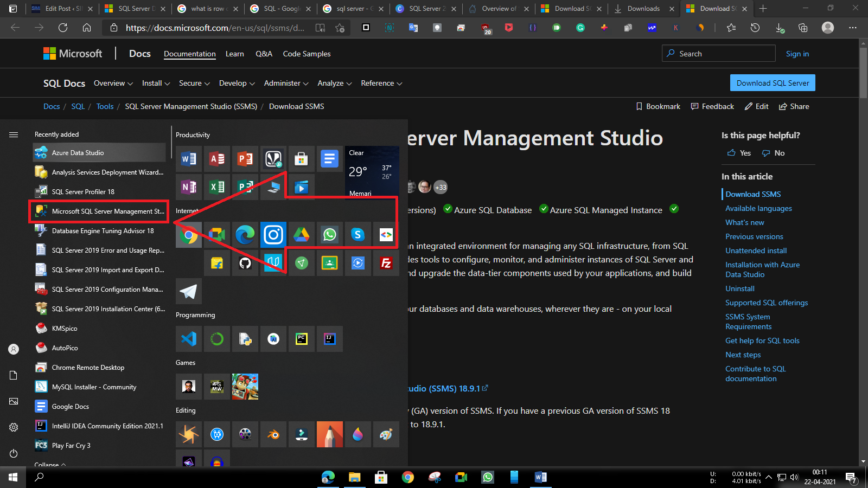The image size is (868, 488).
Task: Expand the Reference dropdown
Action: point(381,83)
